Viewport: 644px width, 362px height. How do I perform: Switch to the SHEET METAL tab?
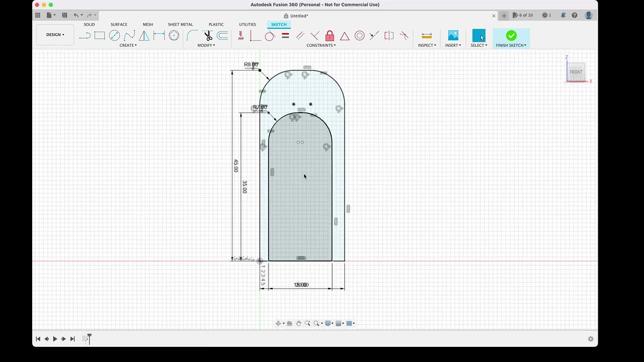(x=180, y=24)
